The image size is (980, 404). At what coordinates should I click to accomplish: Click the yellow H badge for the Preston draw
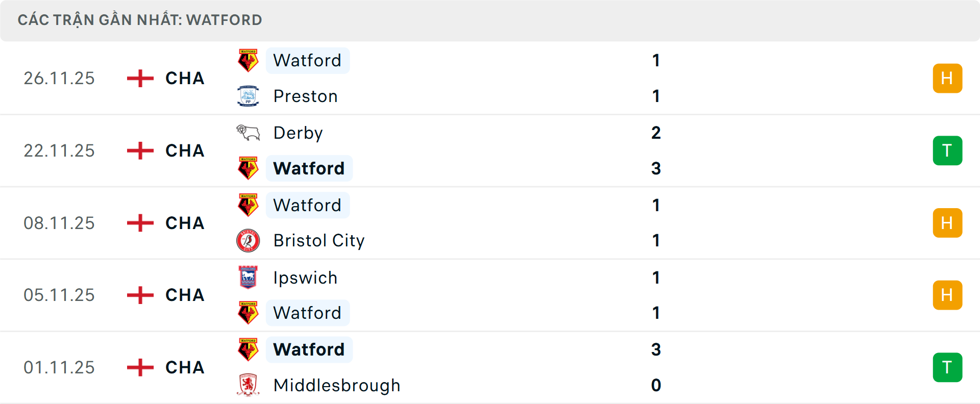(947, 78)
